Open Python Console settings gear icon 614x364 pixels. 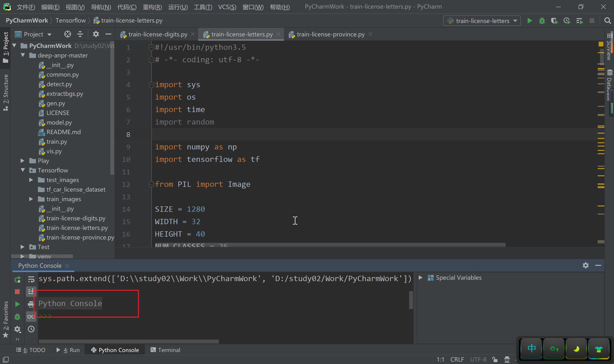click(x=585, y=265)
